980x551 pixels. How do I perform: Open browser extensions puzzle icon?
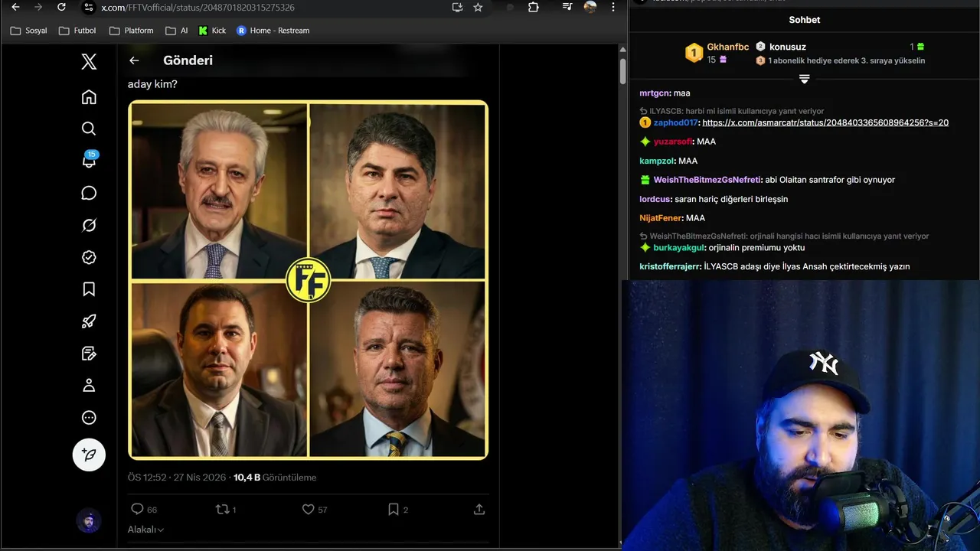tap(534, 7)
